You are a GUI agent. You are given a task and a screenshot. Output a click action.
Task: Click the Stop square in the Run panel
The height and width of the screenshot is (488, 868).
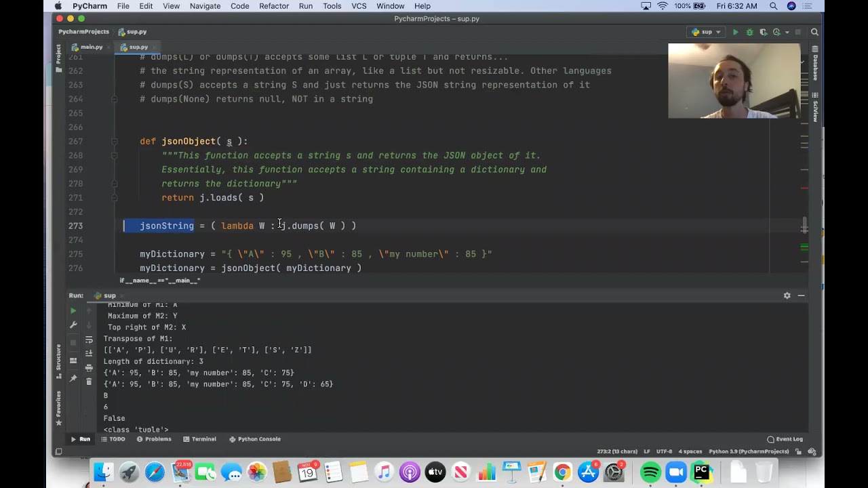tap(73, 342)
